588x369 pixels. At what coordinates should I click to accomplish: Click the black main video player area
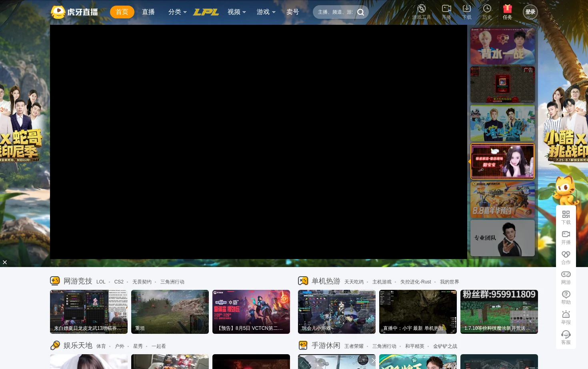coord(258,142)
